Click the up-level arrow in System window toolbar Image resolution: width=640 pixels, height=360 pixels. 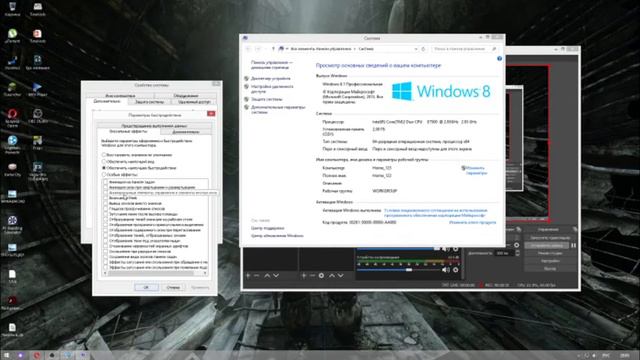pyautogui.click(x=273, y=49)
